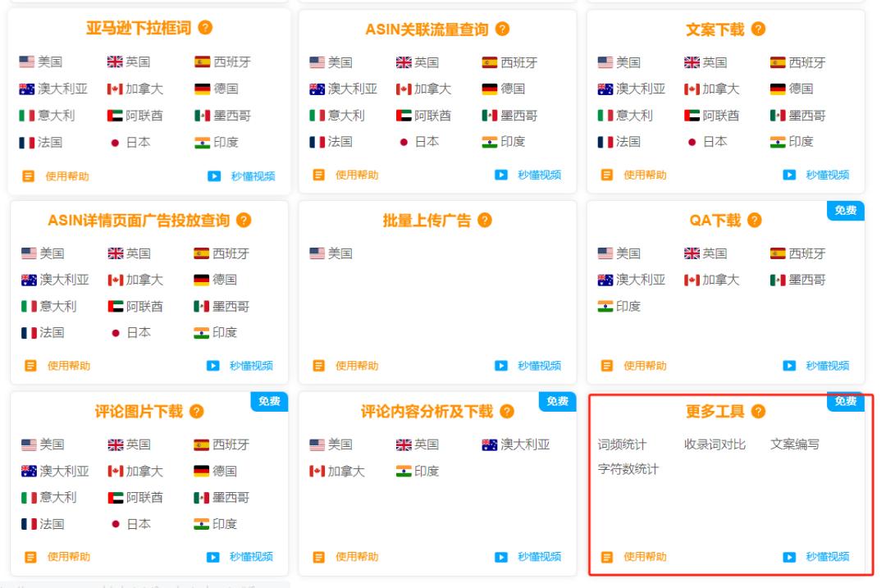Click document icon in 文案下载 card footer

[x=607, y=175]
